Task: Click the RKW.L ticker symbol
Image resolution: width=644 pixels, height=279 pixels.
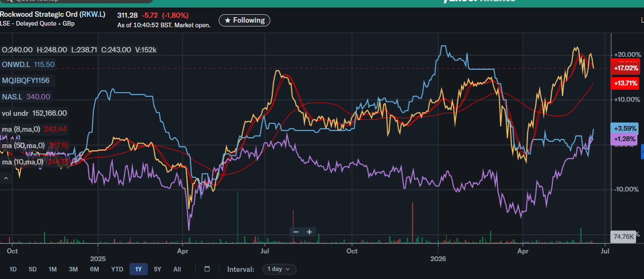Action: pyautogui.click(x=93, y=14)
